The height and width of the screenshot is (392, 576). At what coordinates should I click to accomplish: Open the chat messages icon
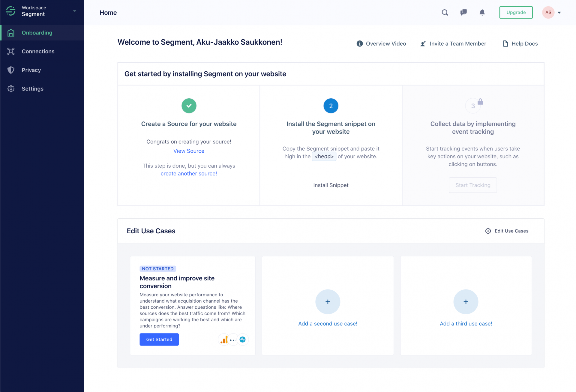(463, 12)
